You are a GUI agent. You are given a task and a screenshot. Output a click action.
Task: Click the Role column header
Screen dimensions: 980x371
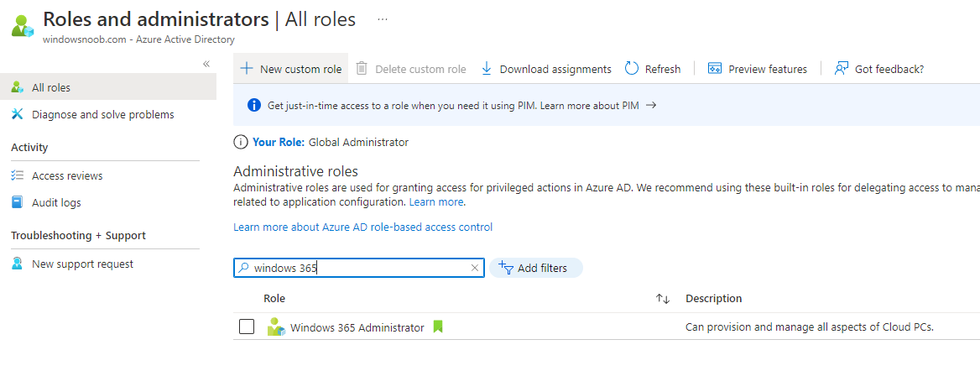pyautogui.click(x=274, y=299)
